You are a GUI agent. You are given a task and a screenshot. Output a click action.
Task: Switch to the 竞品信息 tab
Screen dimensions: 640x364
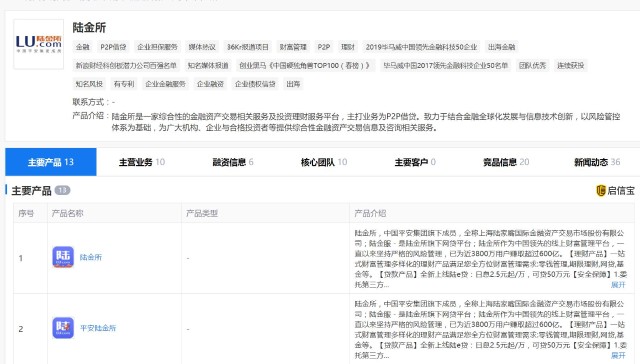506,162
